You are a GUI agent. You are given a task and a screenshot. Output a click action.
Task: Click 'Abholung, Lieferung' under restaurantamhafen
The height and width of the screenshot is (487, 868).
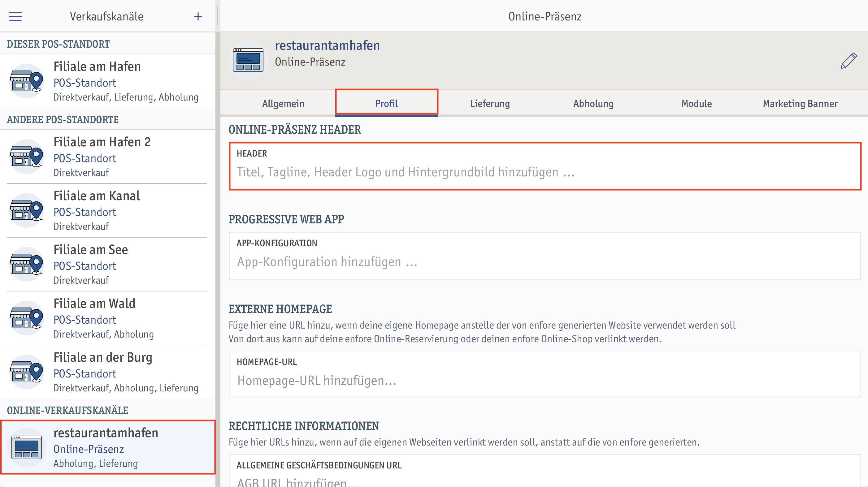(96, 464)
